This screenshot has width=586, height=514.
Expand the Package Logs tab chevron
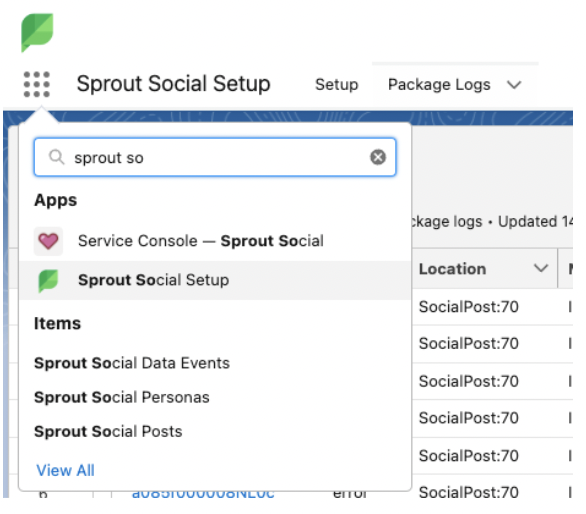coord(514,85)
